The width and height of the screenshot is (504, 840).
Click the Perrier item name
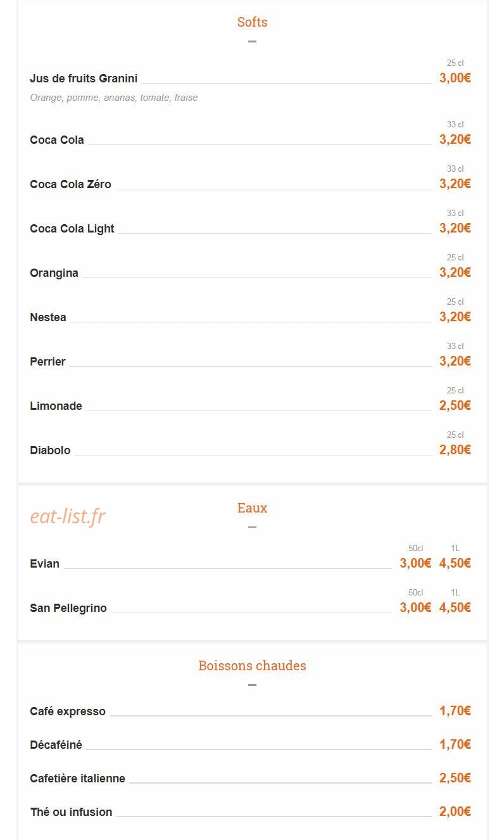47,362
